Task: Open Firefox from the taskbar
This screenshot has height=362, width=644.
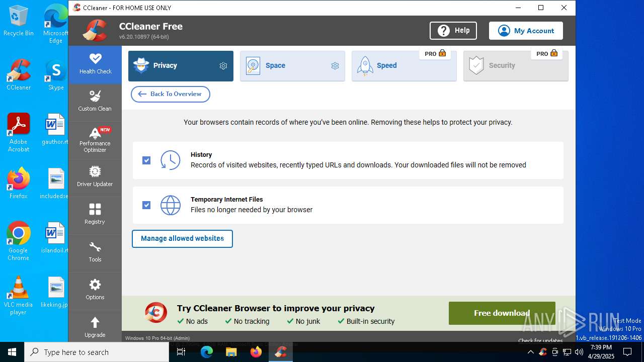Action: pyautogui.click(x=256, y=352)
